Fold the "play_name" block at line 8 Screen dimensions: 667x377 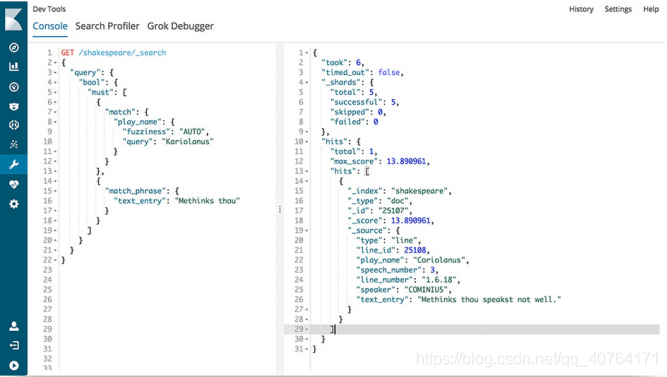(x=55, y=122)
